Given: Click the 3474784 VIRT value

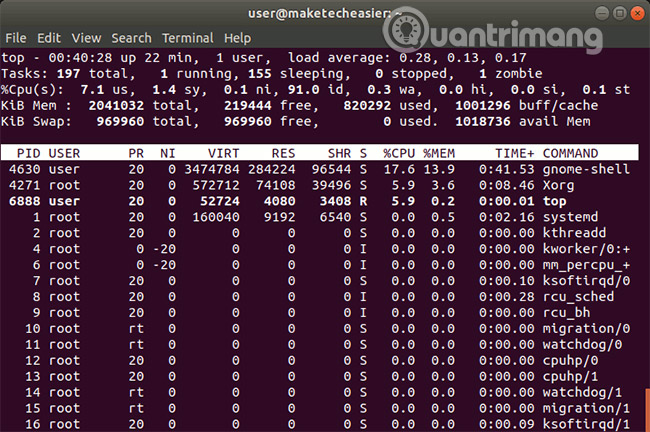Looking at the screenshot, I should tap(212, 169).
